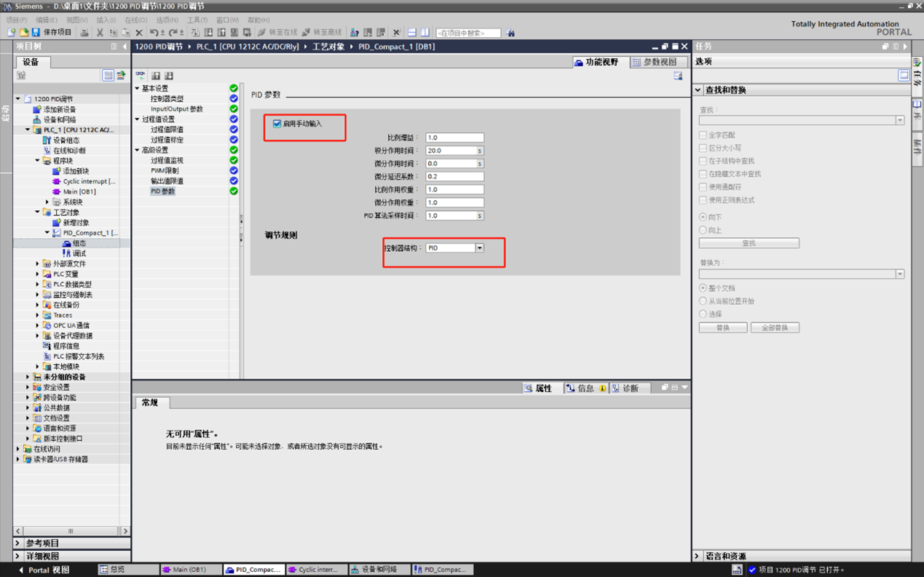Click the project search input field
The width and height of the screenshot is (924, 577).
coord(468,33)
